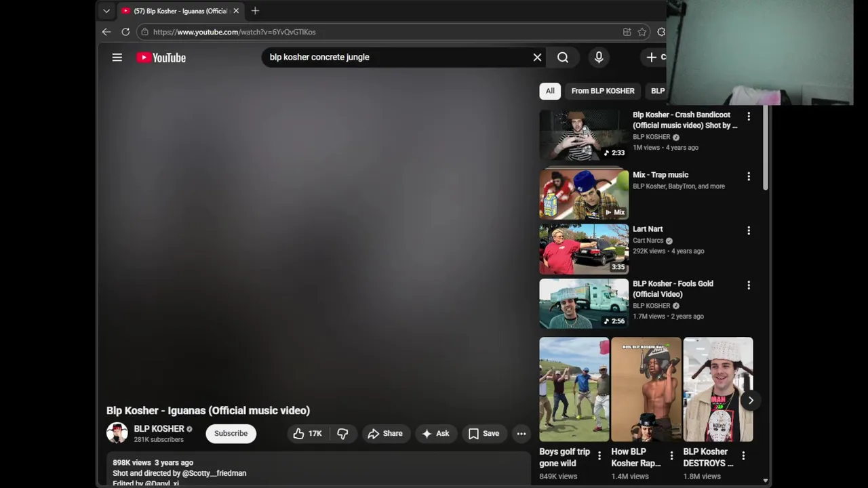Click 281K subscribers text
This screenshot has height=488, width=868.
(159, 440)
